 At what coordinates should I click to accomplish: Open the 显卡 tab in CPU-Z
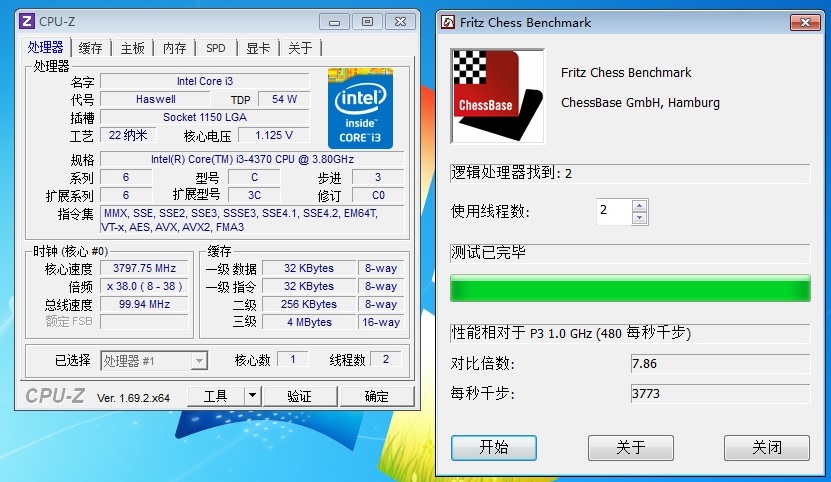click(258, 48)
